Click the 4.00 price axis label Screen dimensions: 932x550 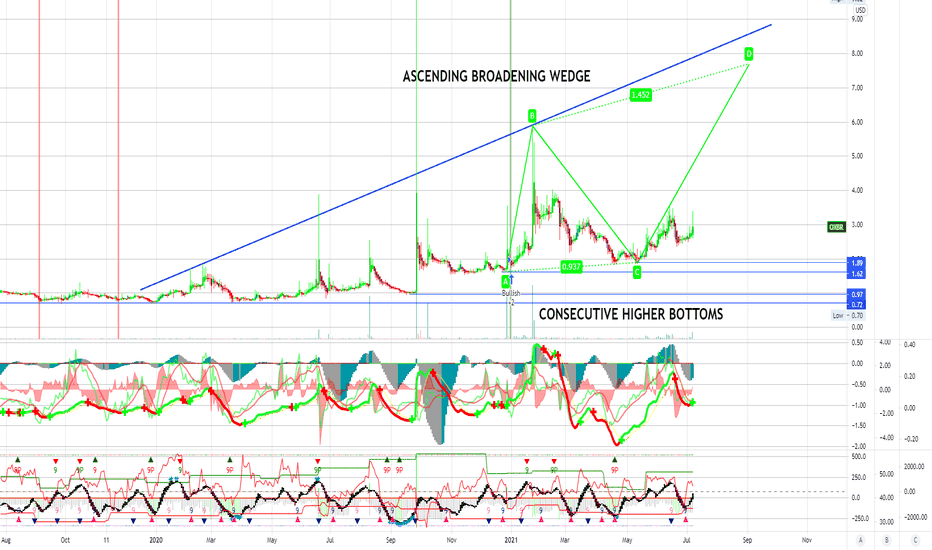857,191
